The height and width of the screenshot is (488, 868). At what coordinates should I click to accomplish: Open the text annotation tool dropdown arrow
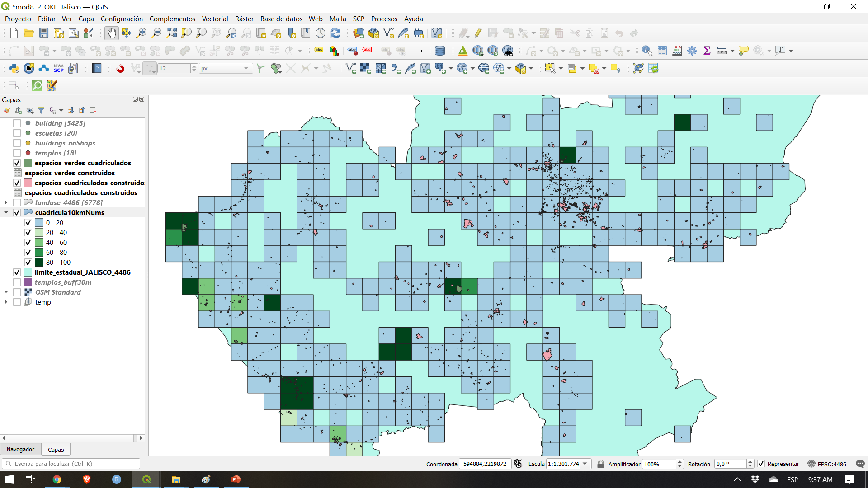pyautogui.click(x=791, y=51)
